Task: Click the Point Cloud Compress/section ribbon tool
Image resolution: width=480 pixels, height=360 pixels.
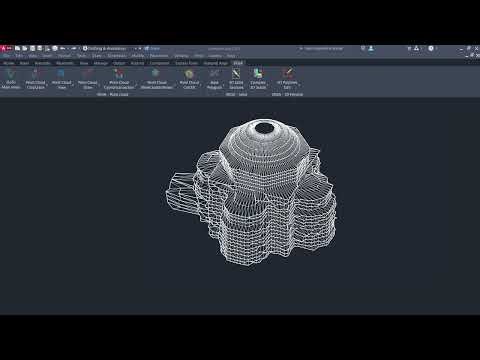Action: point(119,79)
